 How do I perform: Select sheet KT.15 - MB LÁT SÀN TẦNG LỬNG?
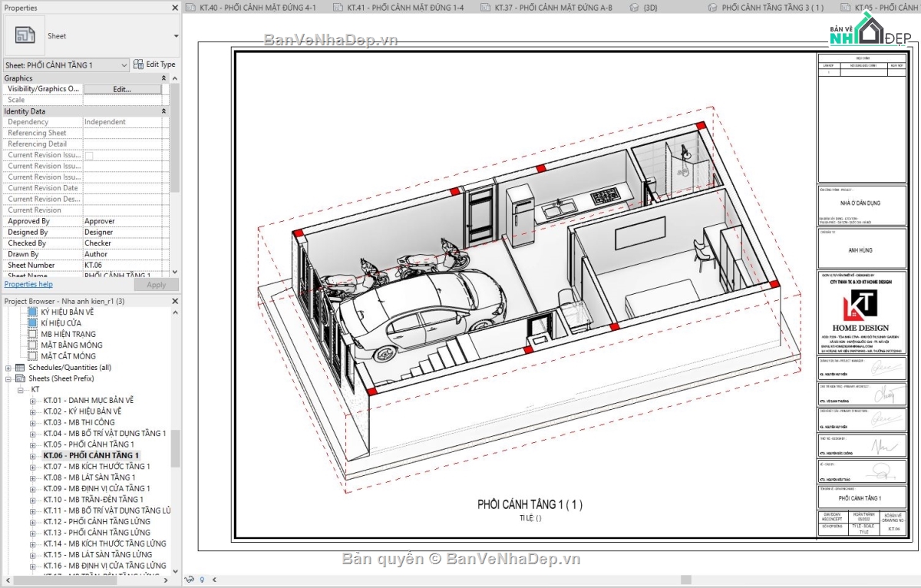[97, 554]
